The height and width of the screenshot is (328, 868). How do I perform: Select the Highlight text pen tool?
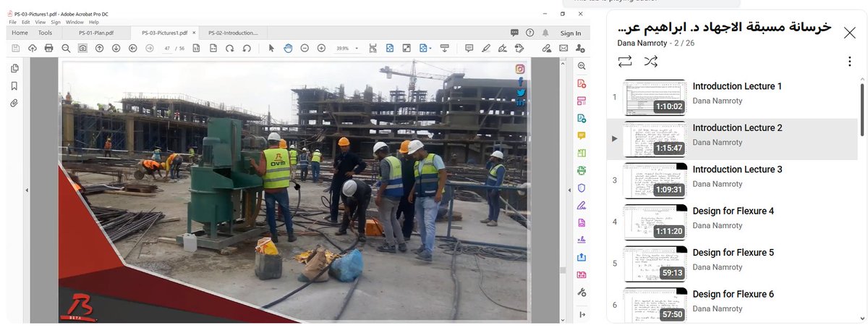pyautogui.click(x=485, y=48)
